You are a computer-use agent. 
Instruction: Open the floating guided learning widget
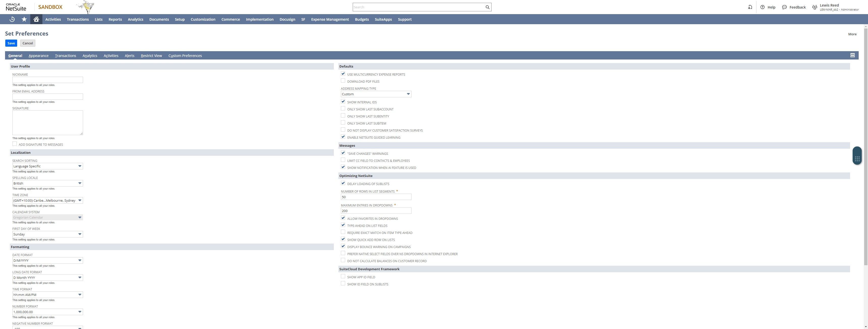[857, 156]
